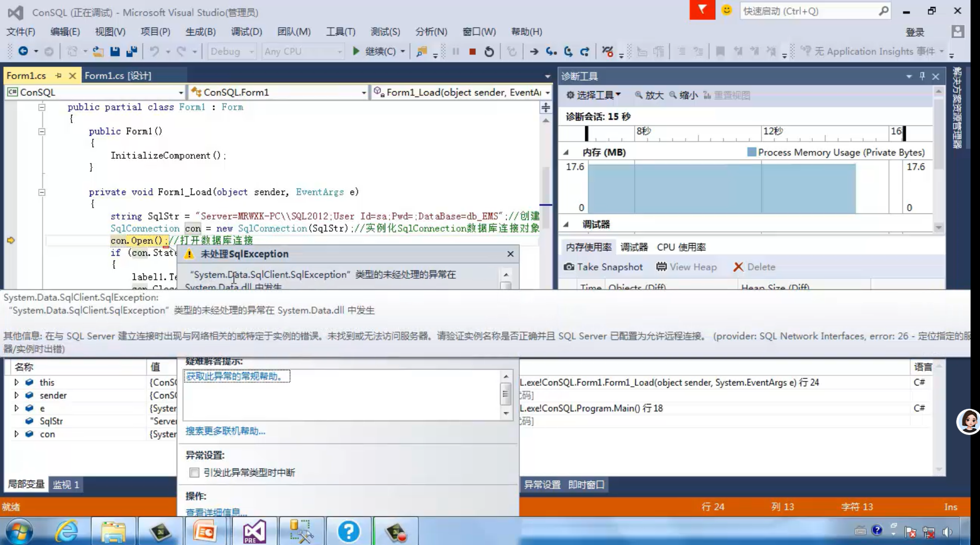The image size is (980, 545).
Task: Close the 未处理SqlException dialog
Action: click(x=510, y=254)
